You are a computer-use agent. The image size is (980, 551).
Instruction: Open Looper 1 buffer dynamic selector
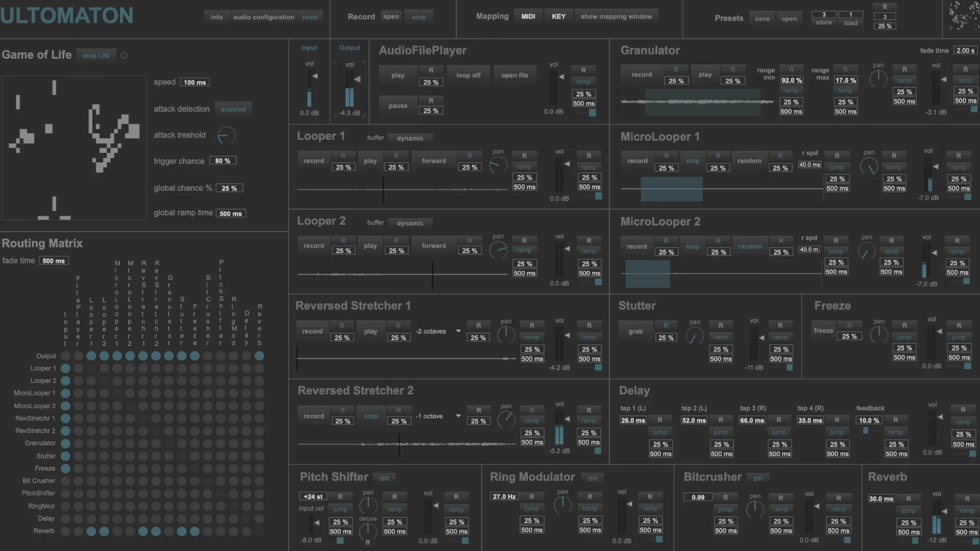(x=410, y=138)
